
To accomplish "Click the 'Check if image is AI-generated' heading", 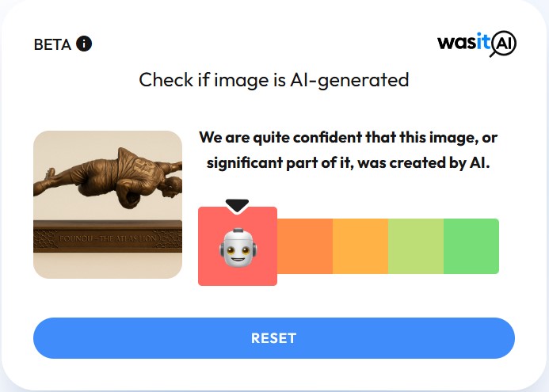I will coord(274,80).
